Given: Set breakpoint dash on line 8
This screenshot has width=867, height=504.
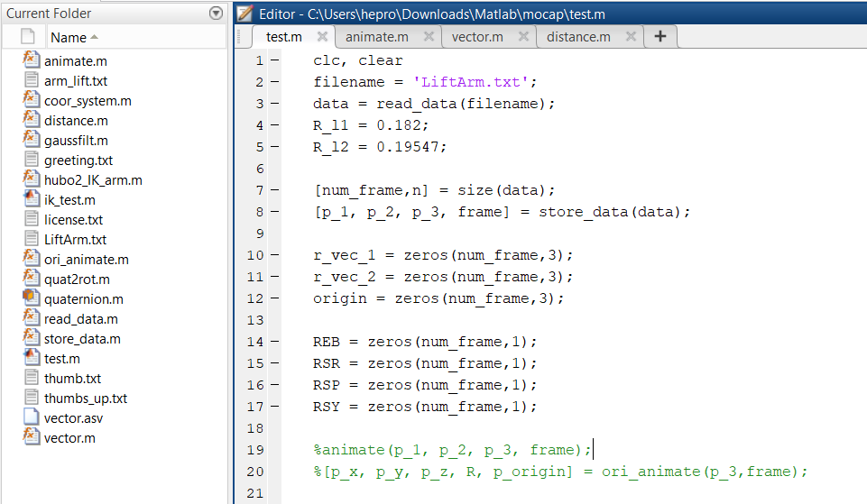Looking at the screenshot, I should (275, 212).
